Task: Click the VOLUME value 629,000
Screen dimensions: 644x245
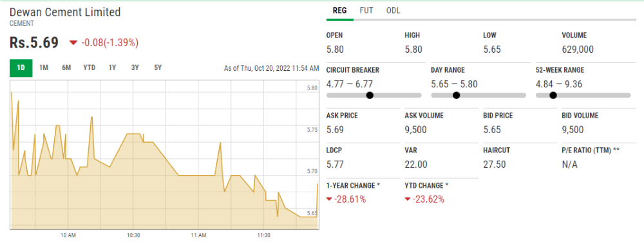Action: click(578, 50)
